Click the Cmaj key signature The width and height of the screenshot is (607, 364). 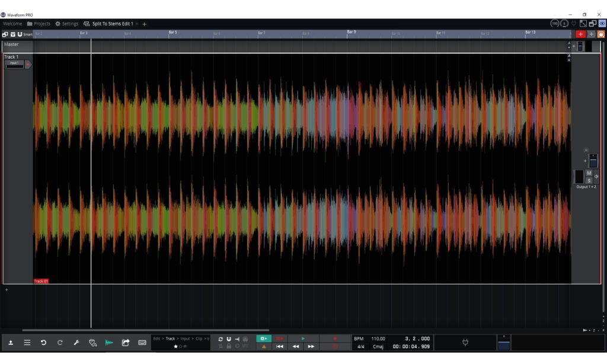pyautogui.click(x=378, y=347)
